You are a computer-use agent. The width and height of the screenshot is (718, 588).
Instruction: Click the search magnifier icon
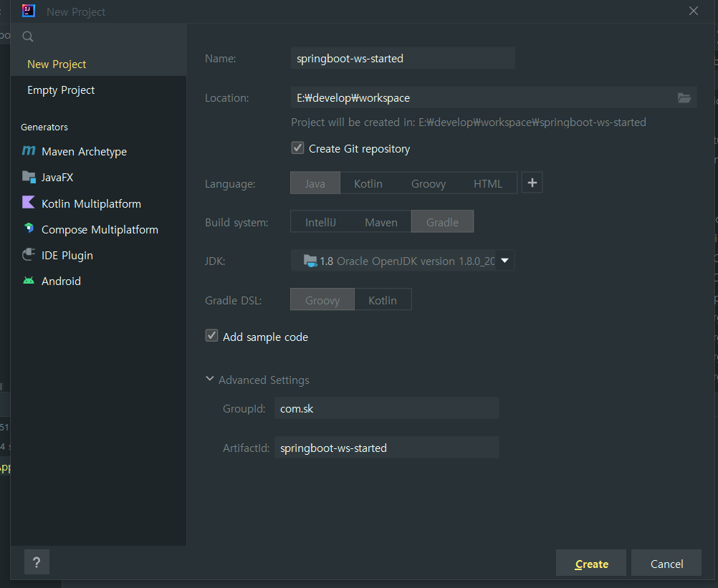[x=28, y=37]
